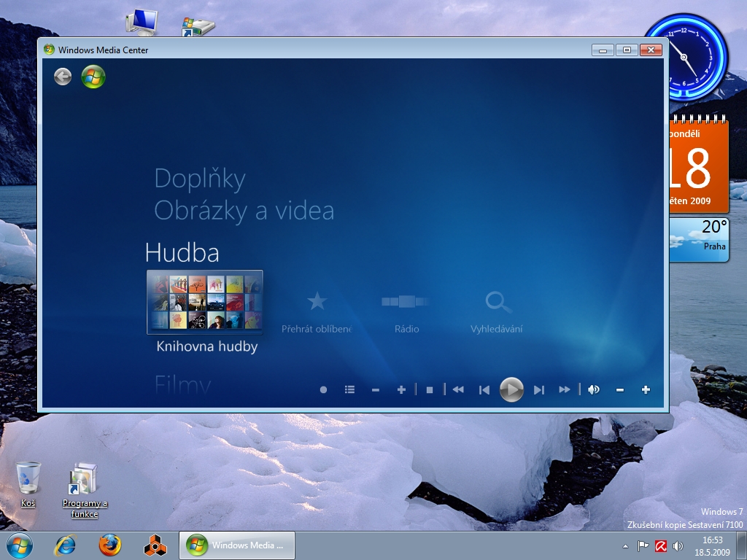Mute audio with the speaker icon
The width and height of the screenshot is (747, 560).
tap(594, 389)
